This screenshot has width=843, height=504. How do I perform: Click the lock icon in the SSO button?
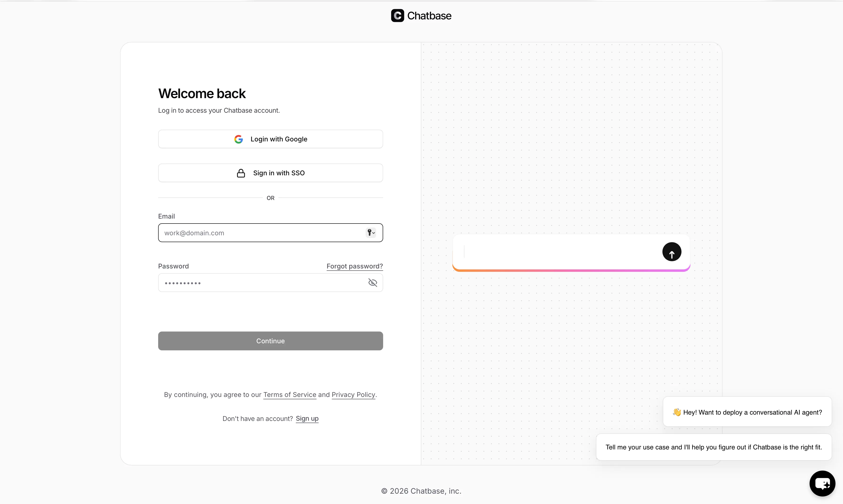point(241,173)
